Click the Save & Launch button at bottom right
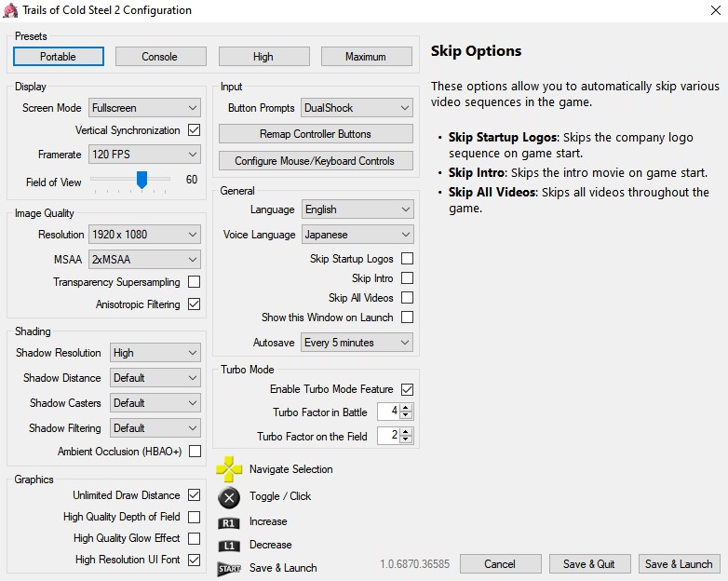 coord(680,564)
